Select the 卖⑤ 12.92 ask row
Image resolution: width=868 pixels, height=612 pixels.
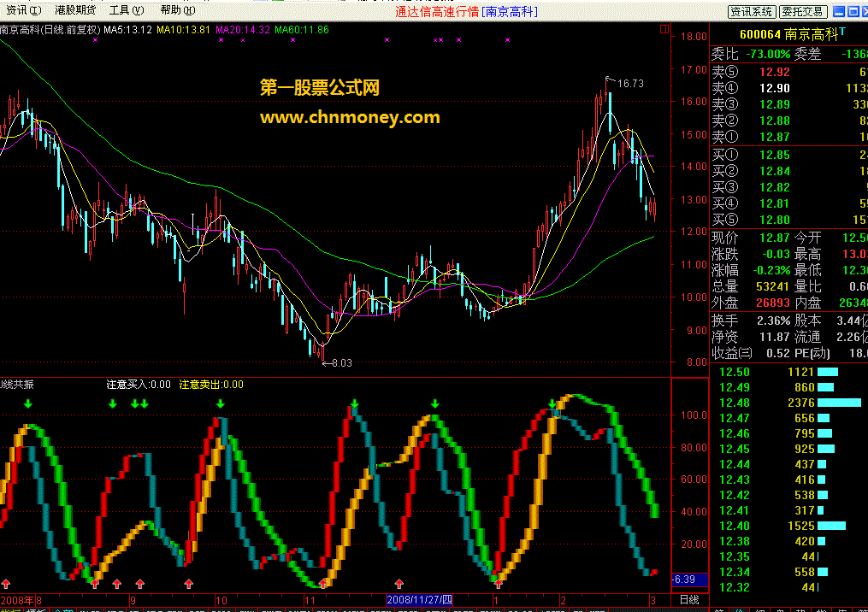pyautogui.click(x=788, y=72)
